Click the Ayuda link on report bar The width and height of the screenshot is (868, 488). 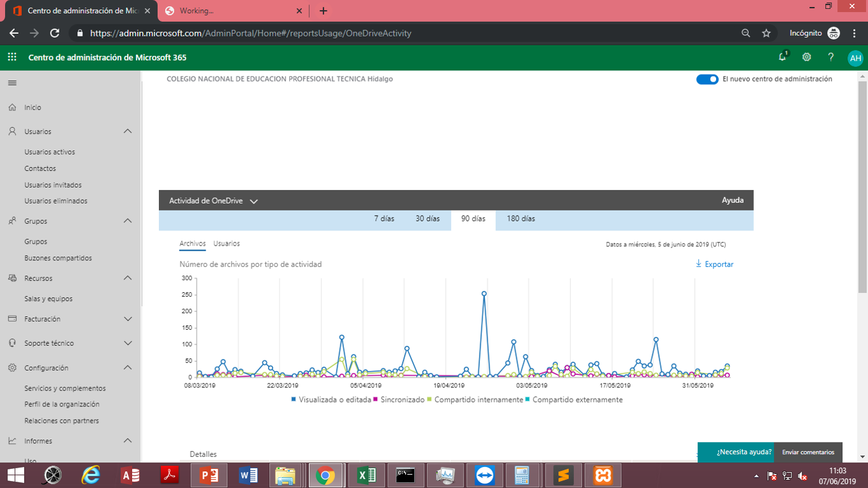coord(733,200)
